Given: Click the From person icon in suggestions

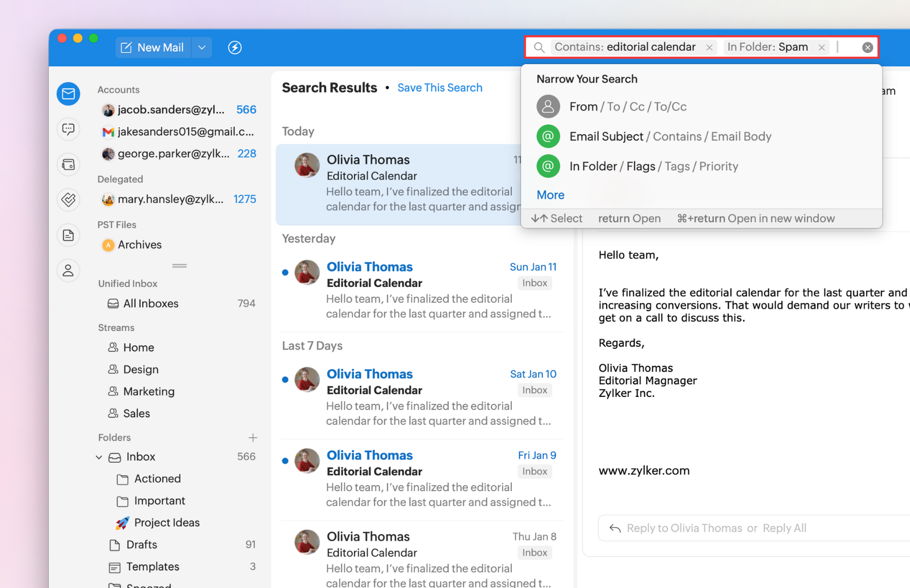Looking at the screenshot, I should tap(548, 106).
